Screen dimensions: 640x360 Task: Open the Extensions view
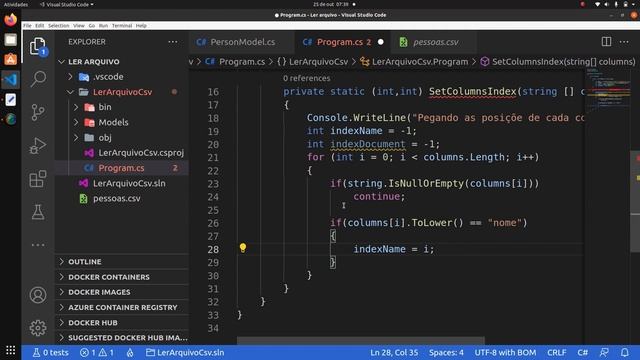point(38,179)
